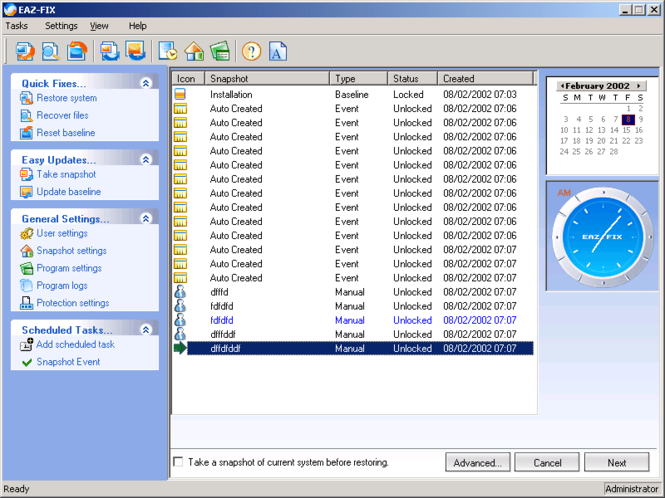
Task: Sort list by Snapshot column header
Action: pos(267,78)
